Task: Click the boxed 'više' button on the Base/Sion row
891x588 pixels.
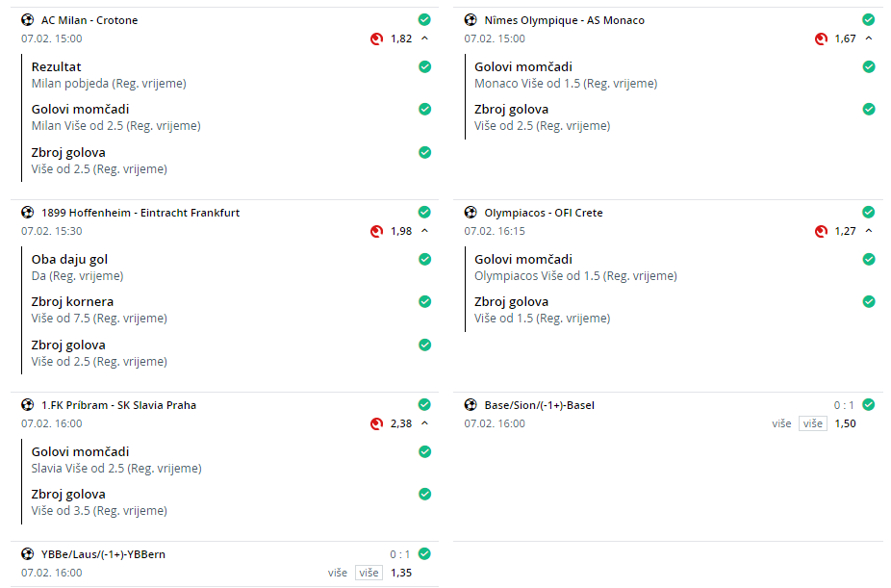Action: [x=813, y=423]
